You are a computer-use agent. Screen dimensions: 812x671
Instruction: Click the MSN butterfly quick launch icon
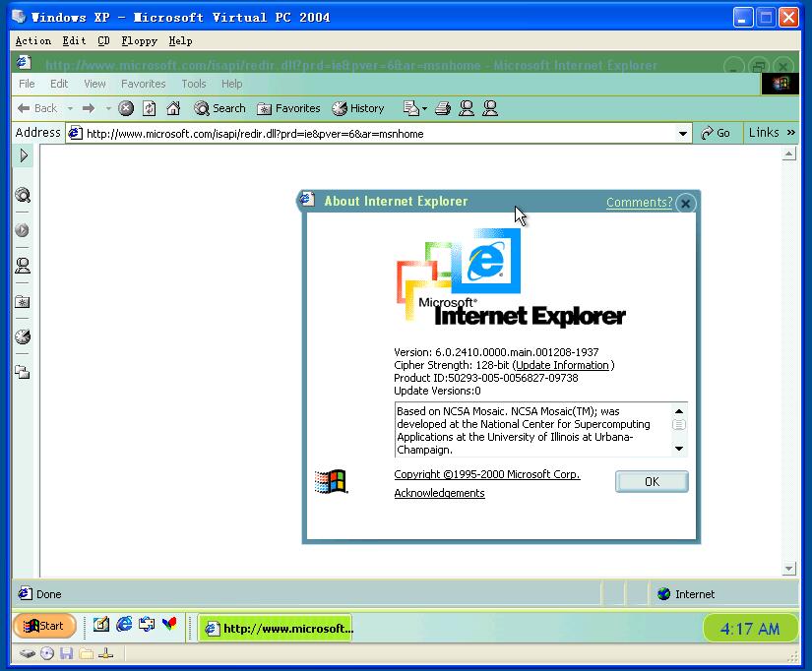click(169, 625)
